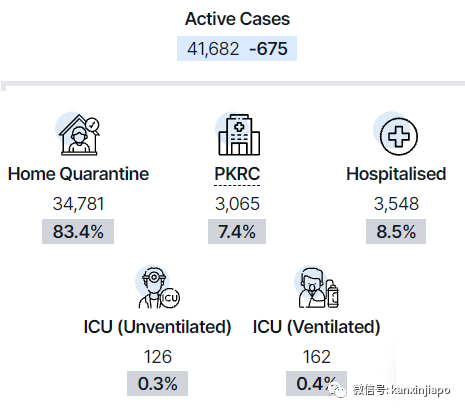Select the Active Cases heading
465x411 pixels.
(x=237, y=19)
